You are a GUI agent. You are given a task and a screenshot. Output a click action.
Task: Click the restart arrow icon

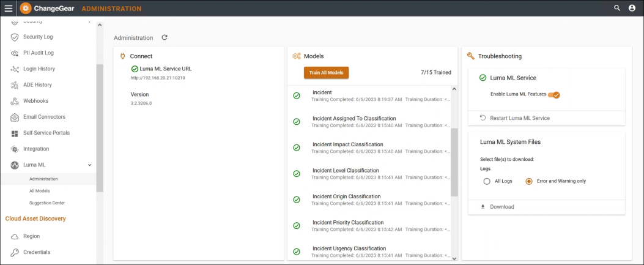(x=483, y=118)
